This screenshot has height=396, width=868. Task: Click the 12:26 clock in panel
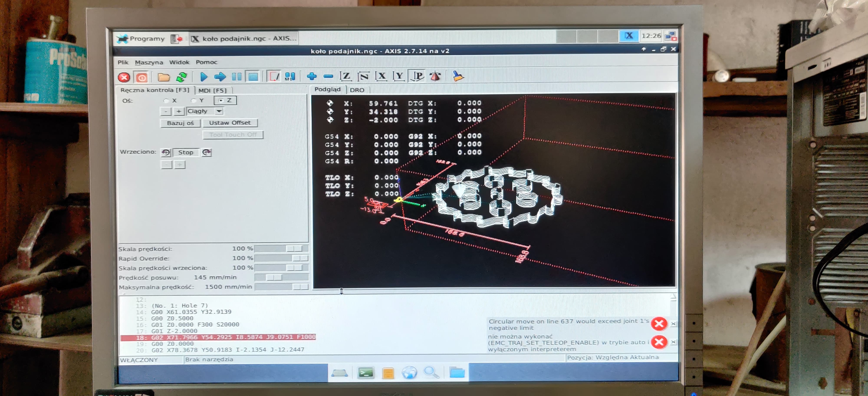click(651, 36)
